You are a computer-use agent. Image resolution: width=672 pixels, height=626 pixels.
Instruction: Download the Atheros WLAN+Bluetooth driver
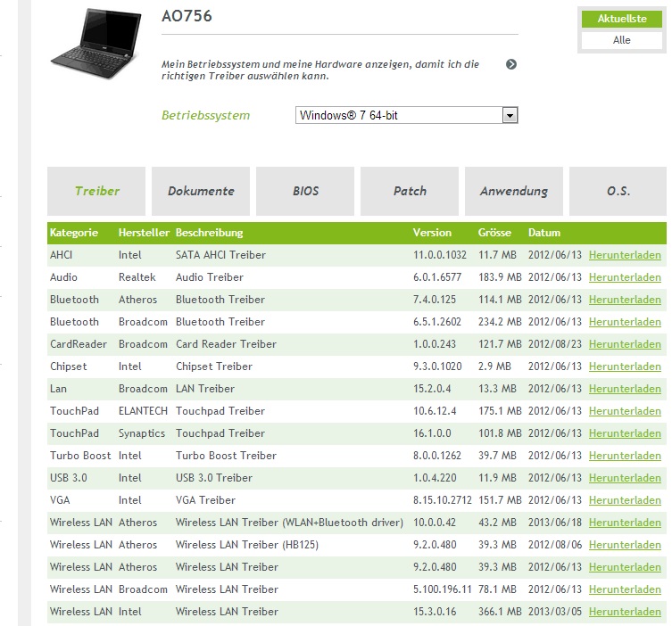(x=625, y=523)
